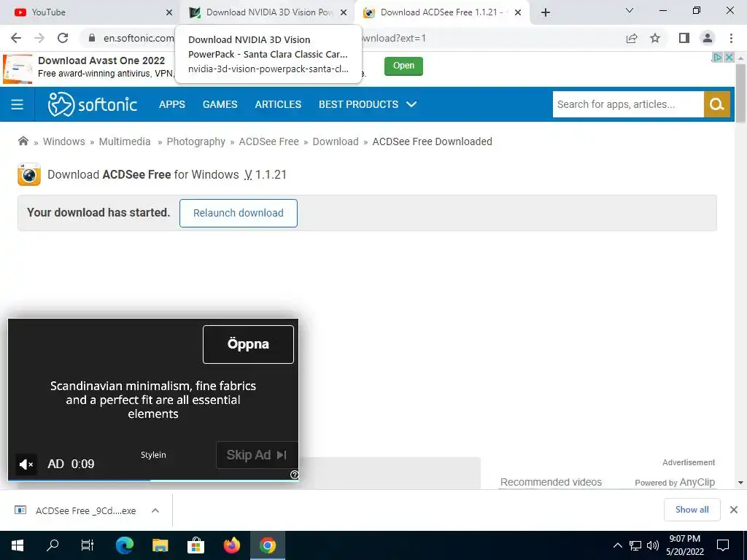Close the downloads bar
The image size is (747, 560).
coord(734,510)
